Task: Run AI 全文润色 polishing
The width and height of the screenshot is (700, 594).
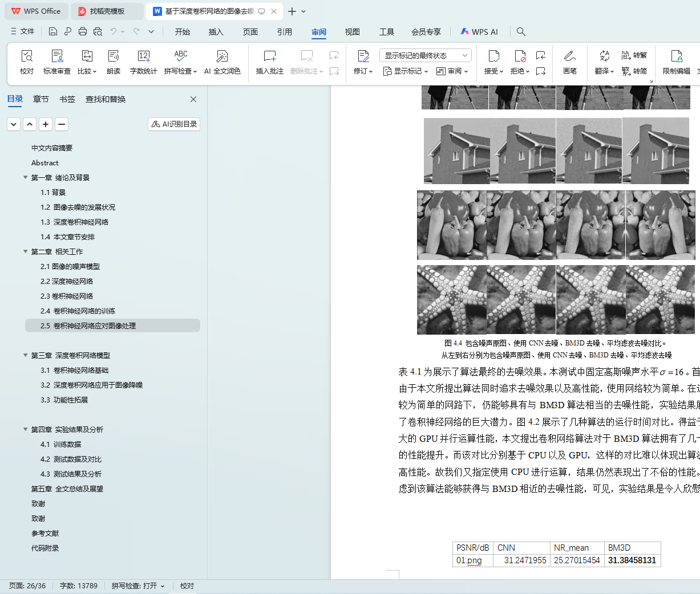Action: [222, 62]
